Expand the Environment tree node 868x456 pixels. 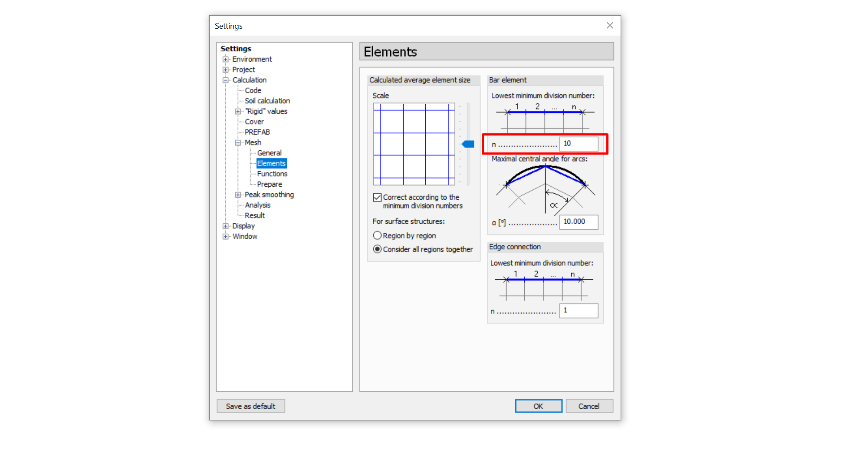click(x=225, y=59)
